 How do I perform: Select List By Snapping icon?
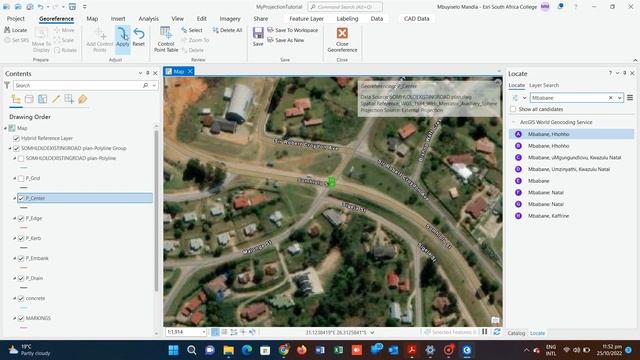[69, 99]
